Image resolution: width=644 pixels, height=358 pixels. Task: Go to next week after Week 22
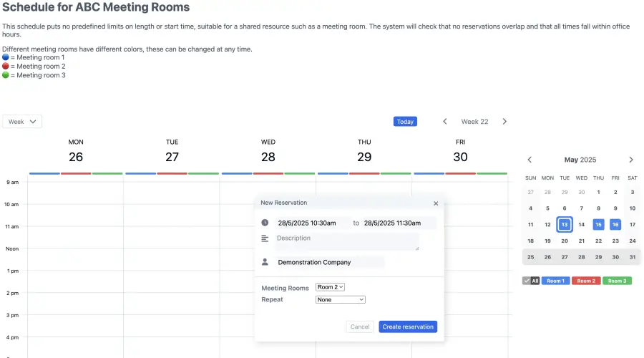(x=504, y=122)
